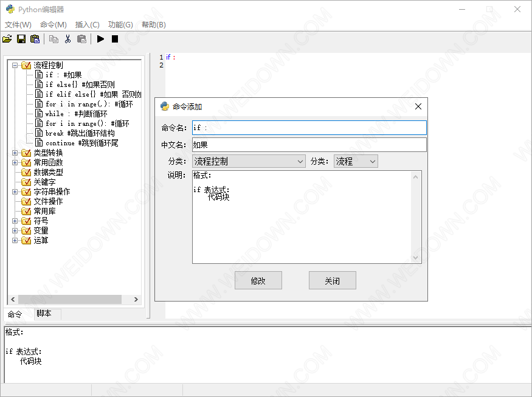532x397 pixels.
Task: Click the document icon beside 'break'
Action: click(39, 133)
